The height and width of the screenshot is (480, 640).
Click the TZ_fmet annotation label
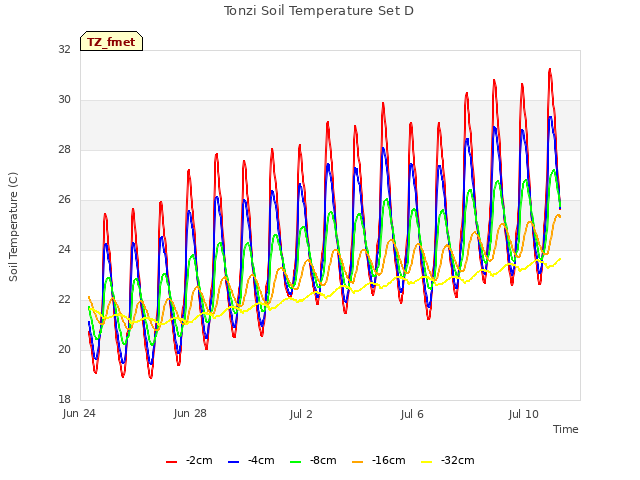pos(111,41)
